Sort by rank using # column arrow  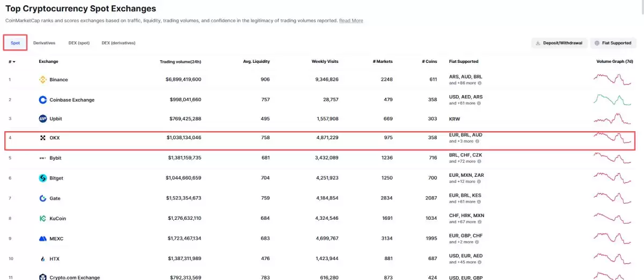point(14,62)
